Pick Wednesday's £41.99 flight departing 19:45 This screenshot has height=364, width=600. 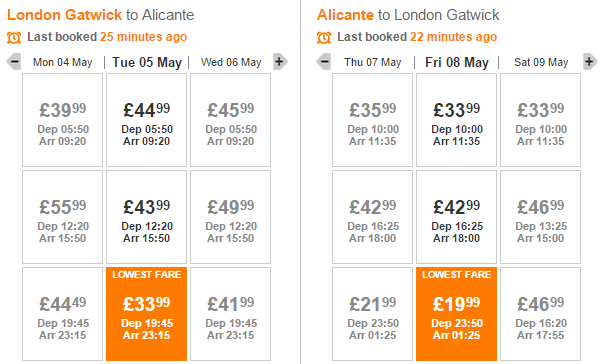click(x=230, y=314)
